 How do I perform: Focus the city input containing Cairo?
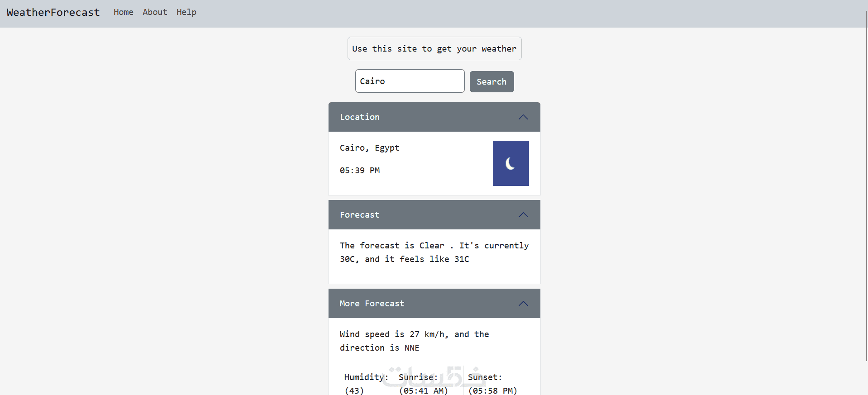(x=410, y=81)
